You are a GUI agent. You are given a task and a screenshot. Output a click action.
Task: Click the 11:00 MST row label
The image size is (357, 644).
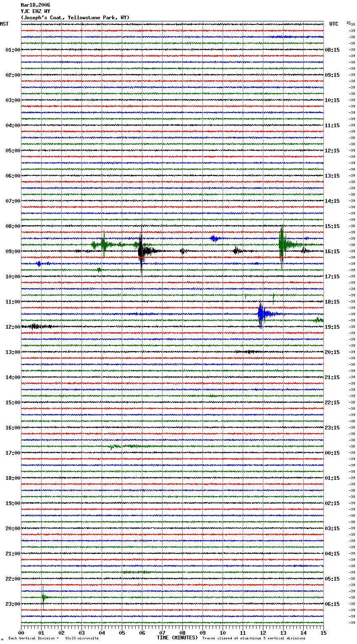pos(13,302)
